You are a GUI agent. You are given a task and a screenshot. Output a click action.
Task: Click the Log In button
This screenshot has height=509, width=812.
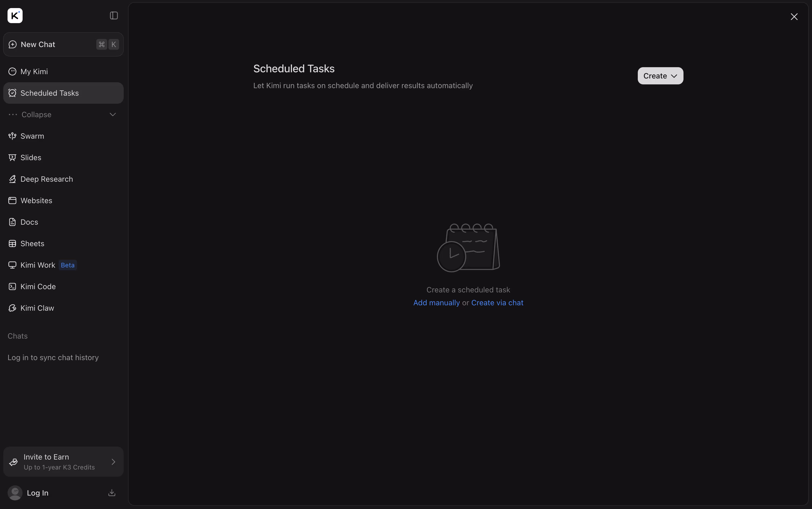(x=38, y=493)
